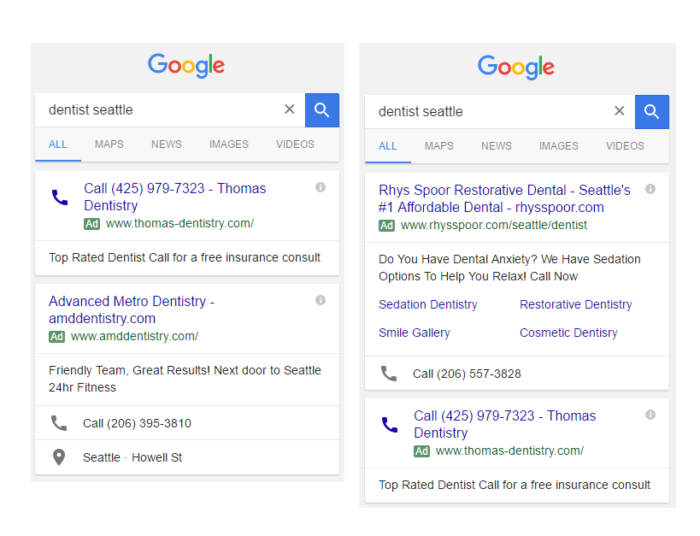Image resolution: width=700 pixels, height=536 pixels.
Task: Click 'Friendly Team, Great Results!' description text
Action: (185, 379)
